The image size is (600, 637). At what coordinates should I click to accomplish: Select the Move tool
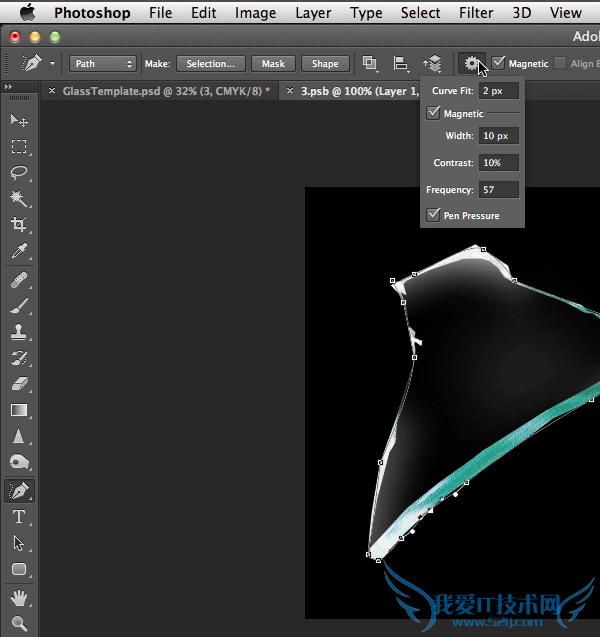[19, 120]
